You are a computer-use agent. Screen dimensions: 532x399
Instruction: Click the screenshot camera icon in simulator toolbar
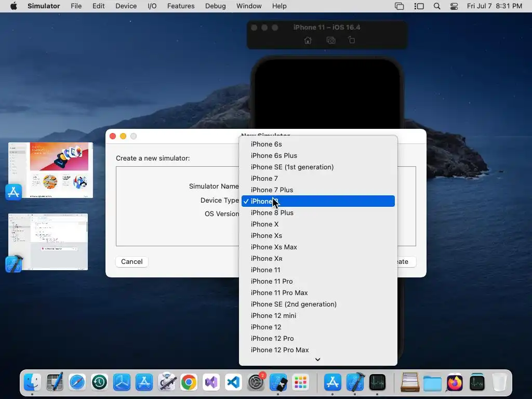tap(331, 41)
